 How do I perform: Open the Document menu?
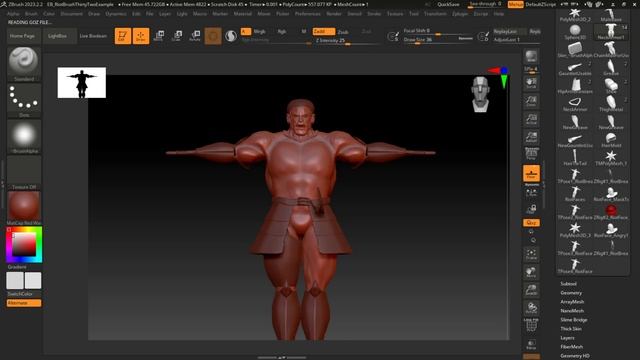(x=71, y=13)
